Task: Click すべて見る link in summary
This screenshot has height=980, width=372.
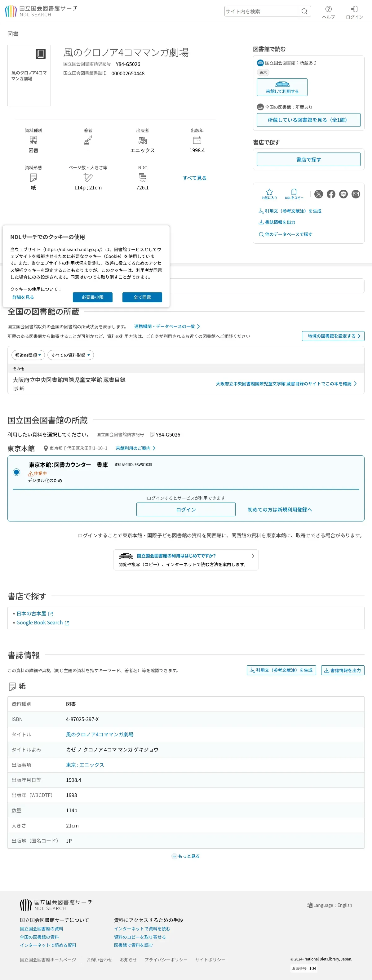Action: 194,178
